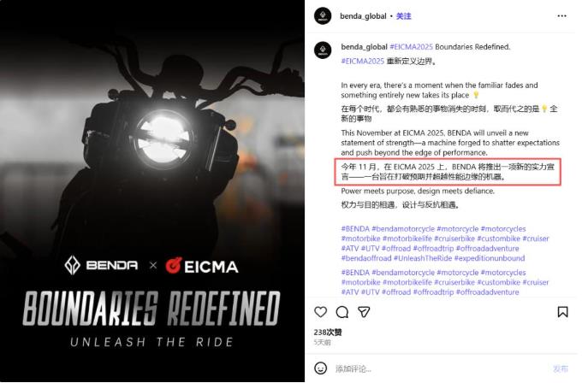Open the emoji picker smiley icon
The width and height of the screenshot is (588, 383).
point(320,368)
